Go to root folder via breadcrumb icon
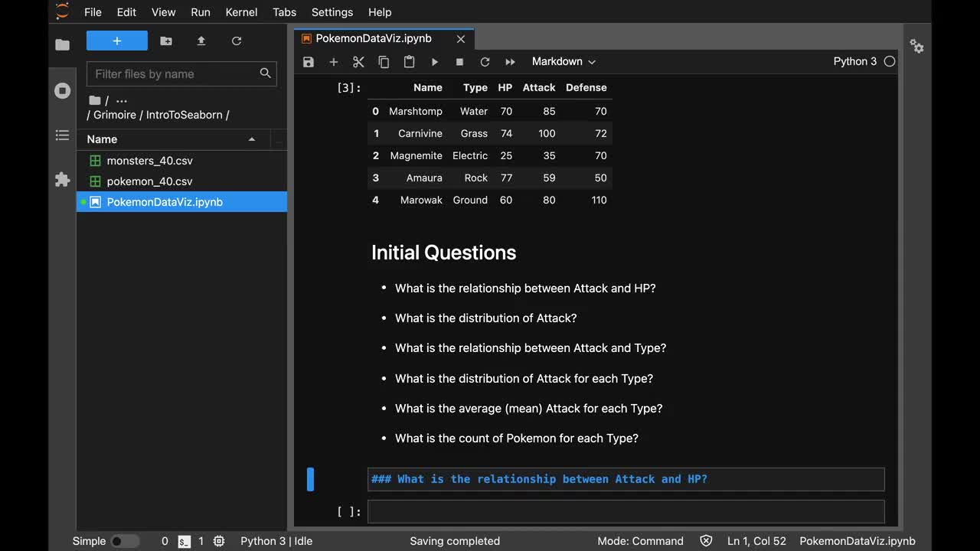Image resolution: width=980 pixels, height=551 pixels. pyautogui.click(x=95, y=100)
